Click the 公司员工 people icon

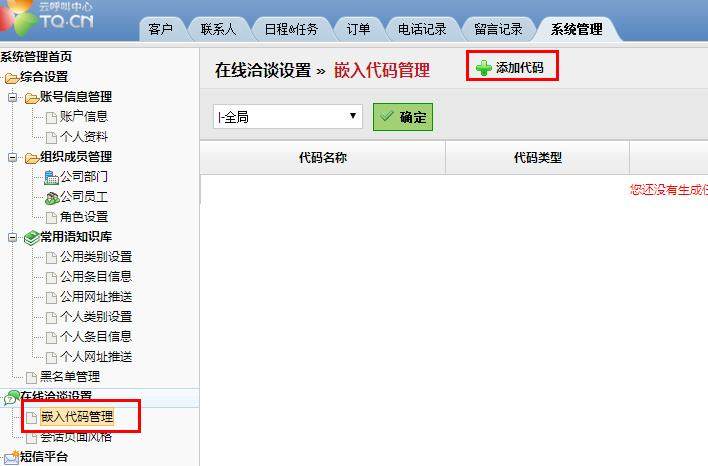tap(52, 197)
